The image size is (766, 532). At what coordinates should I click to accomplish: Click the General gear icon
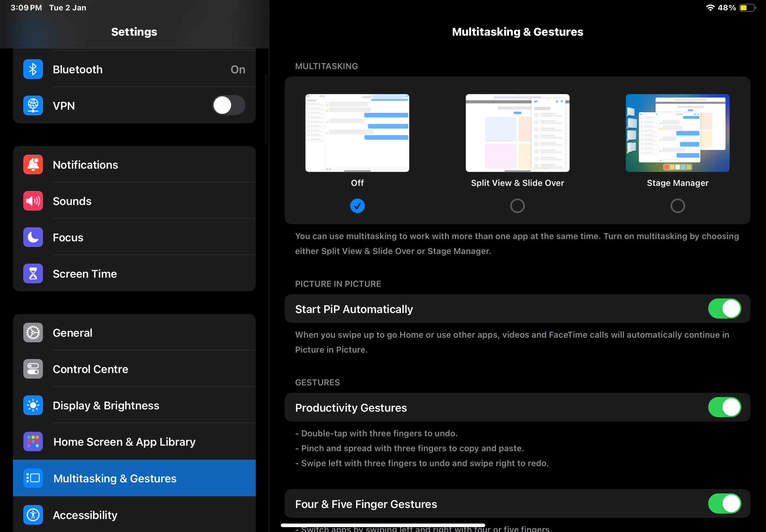pyautogui.click(x=33, y=332)
